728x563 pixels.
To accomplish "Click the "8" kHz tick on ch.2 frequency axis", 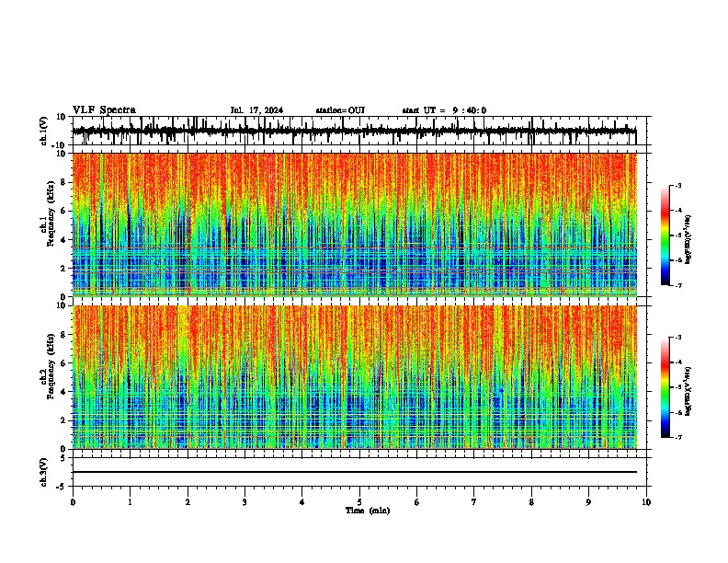I will tap(63, 335).
